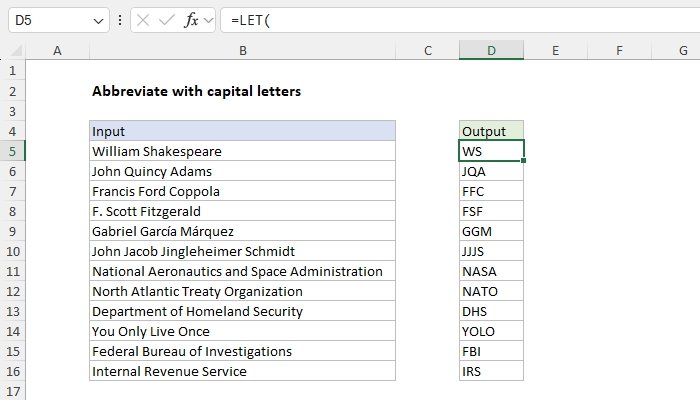Image resolution: width=700 pixels, height=400 pixels.
Task: Select column G header
Action: (x=676, y=50)
